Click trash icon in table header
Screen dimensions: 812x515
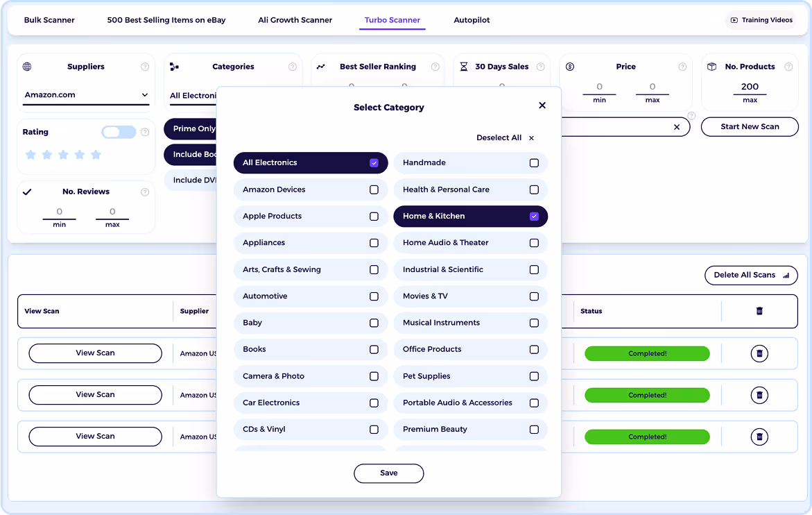point(759,311)
